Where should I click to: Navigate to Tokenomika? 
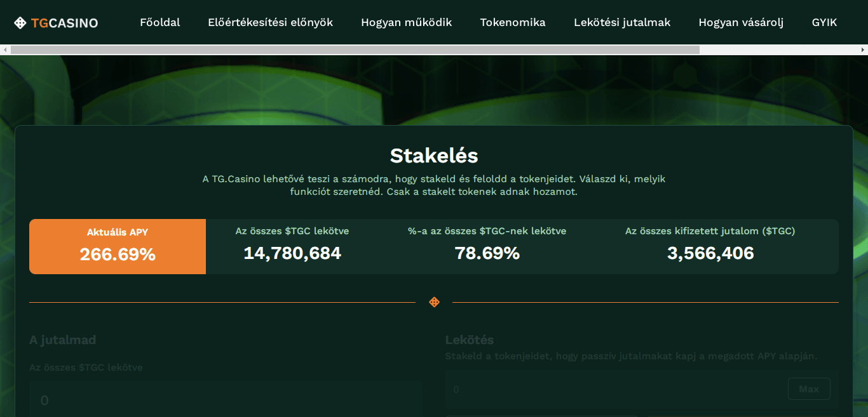coord(513,23)
